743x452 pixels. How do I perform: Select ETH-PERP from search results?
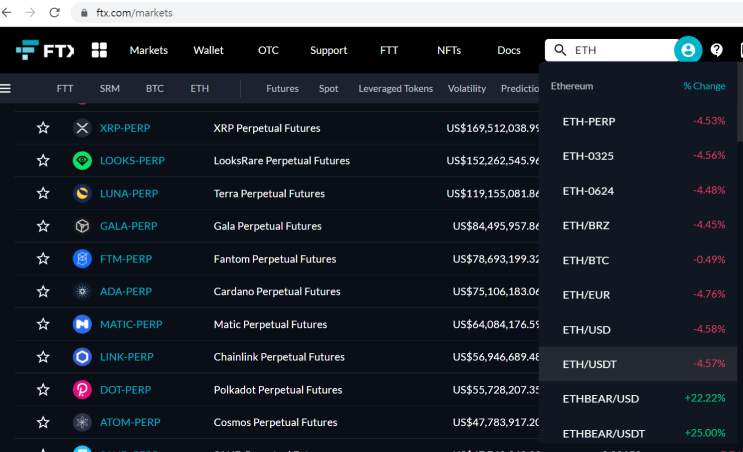pos(638,121)
